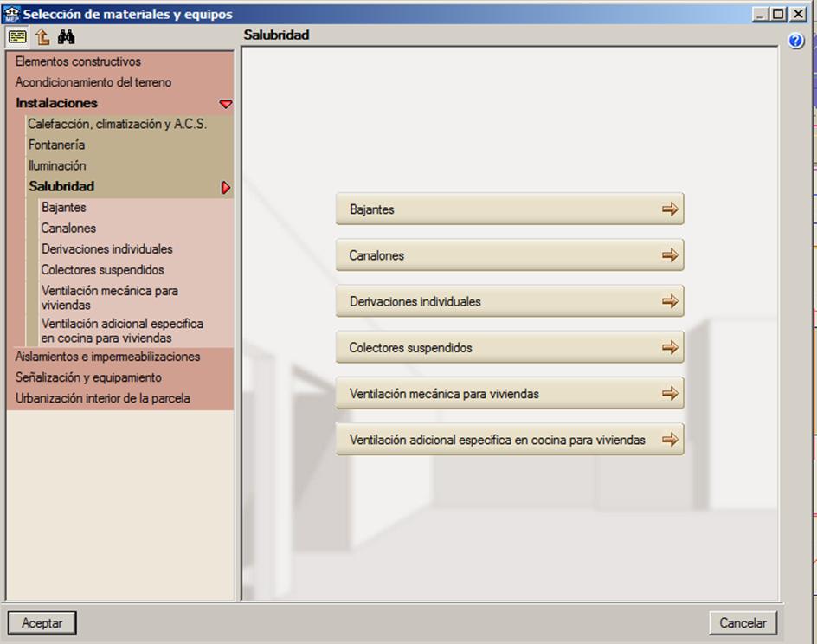Click the binoculars search icon

click(x=67, y=36)
